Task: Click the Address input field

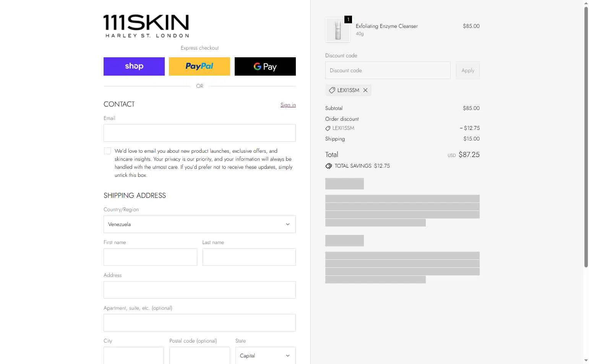Action: [200, 290]
